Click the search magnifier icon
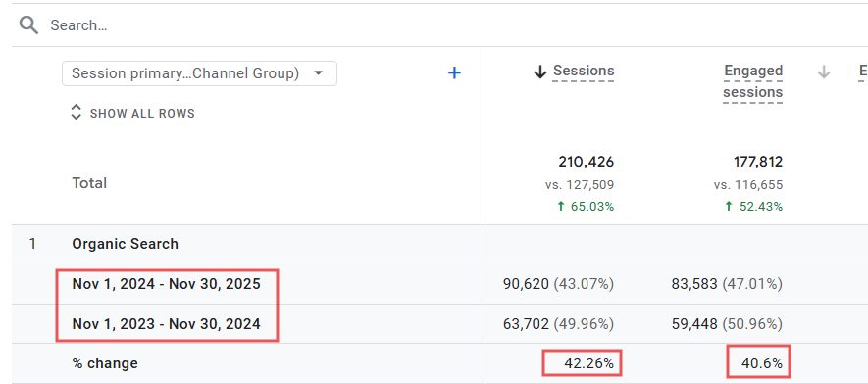Image resolution: width=868 pixels, height=384 pixels. click(28, 25)
